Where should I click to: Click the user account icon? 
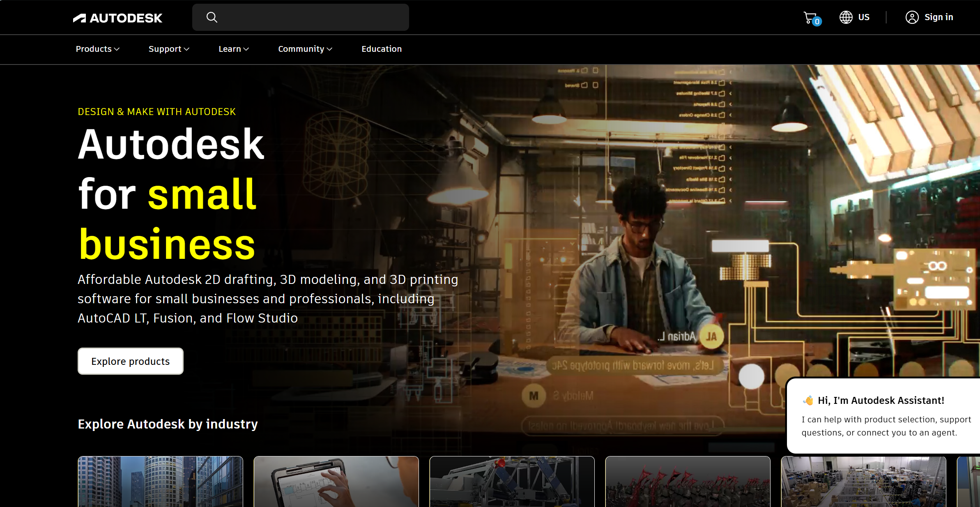[x=912, y=17]
